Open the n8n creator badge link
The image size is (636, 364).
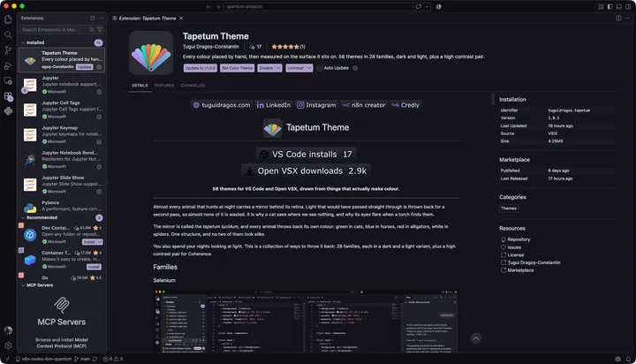coord(363,105)
